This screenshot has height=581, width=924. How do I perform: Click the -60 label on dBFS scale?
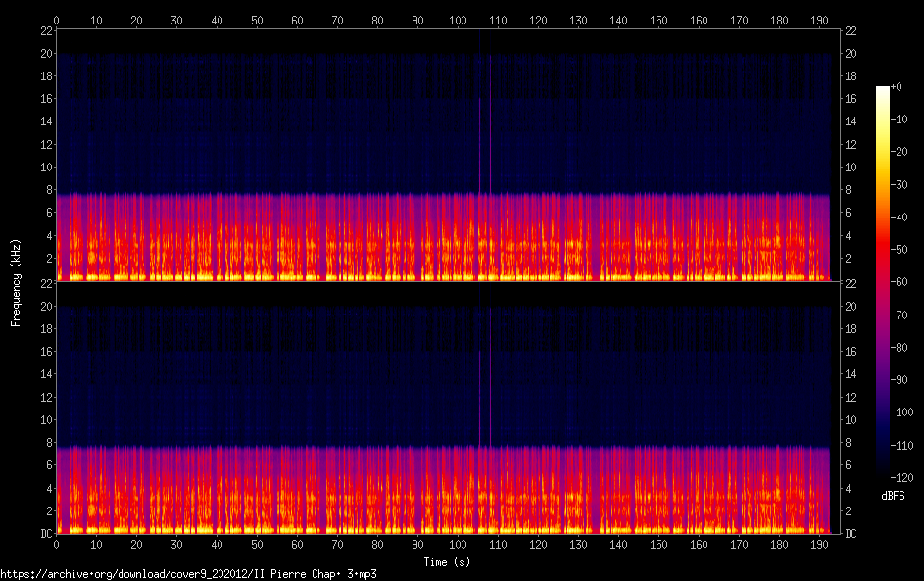pos(900,281)
